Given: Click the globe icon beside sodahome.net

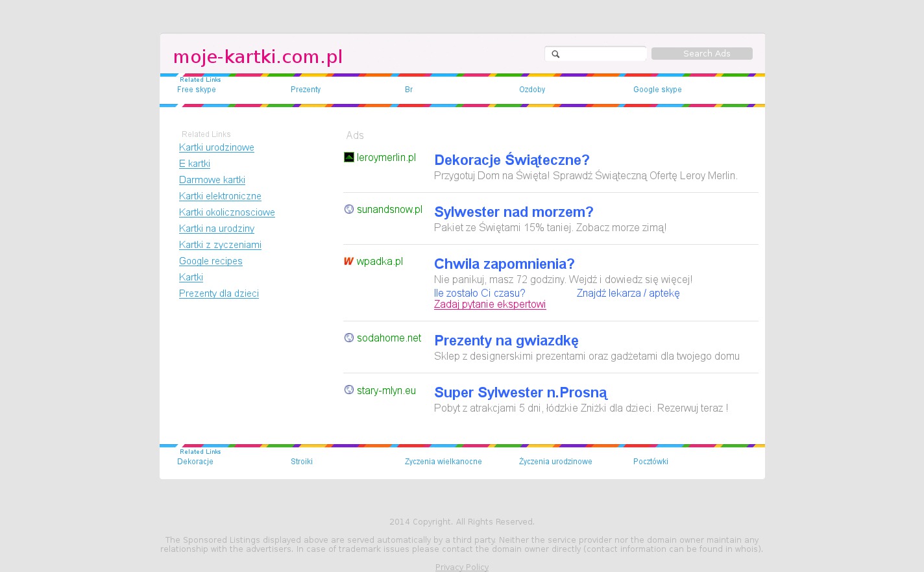Looking at the screenshot, I should 349,338.
